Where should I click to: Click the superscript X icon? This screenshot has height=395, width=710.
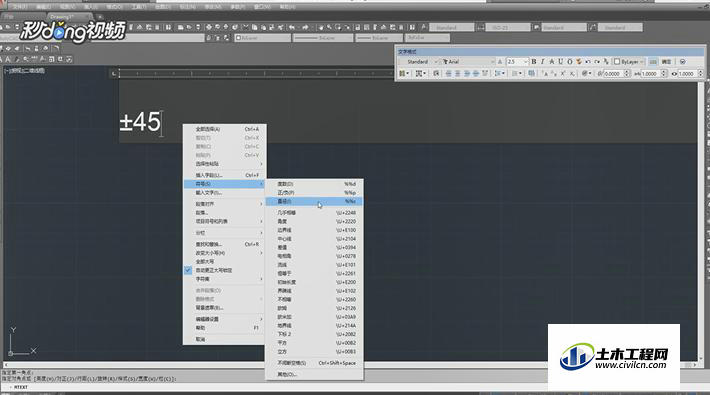point(563,73)
